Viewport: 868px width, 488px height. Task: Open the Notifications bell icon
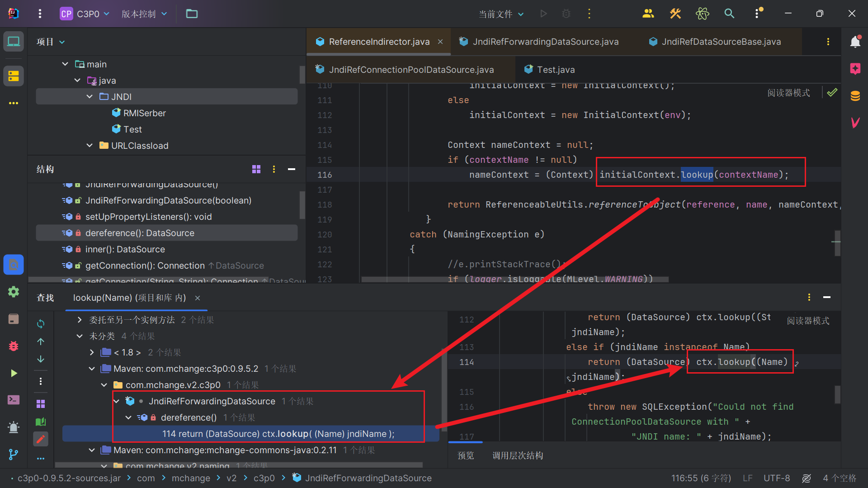[x=855, y=42]
